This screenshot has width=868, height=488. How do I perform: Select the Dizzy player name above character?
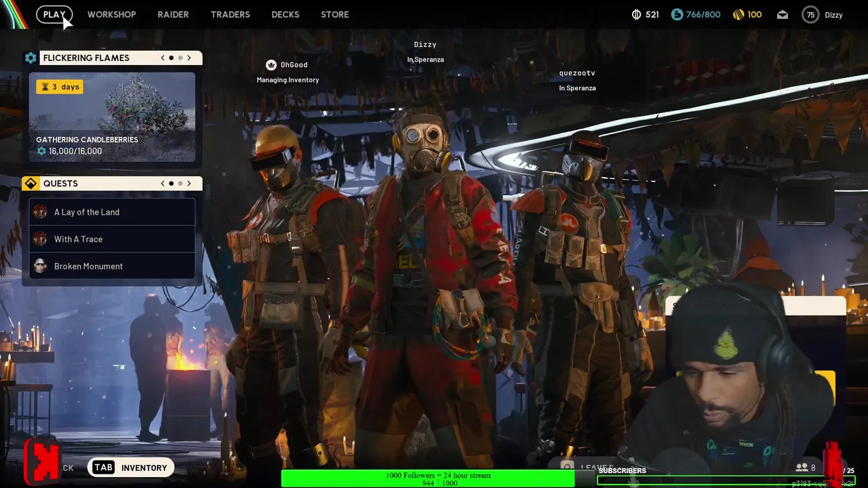pos(425,45)
